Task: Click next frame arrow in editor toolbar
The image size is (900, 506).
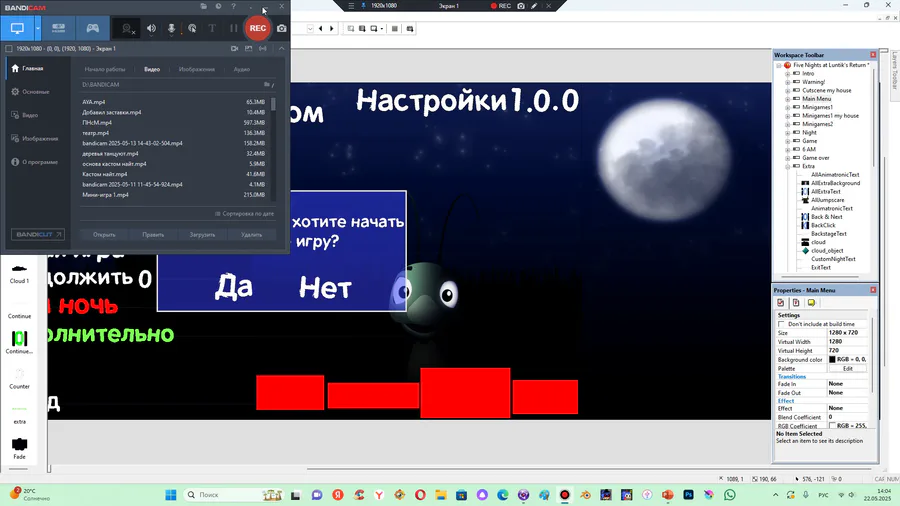Action: (x=332, y=29)
